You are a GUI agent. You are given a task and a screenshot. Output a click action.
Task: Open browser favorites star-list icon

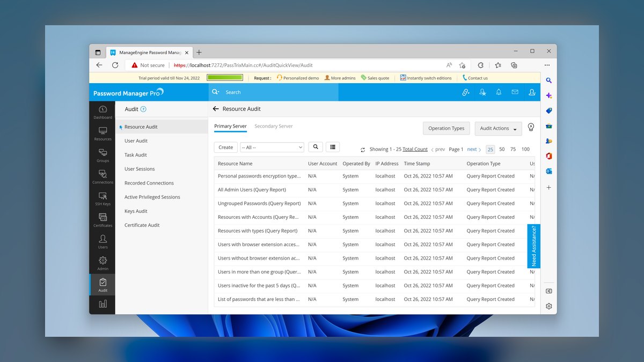click(x=498, y=65)
